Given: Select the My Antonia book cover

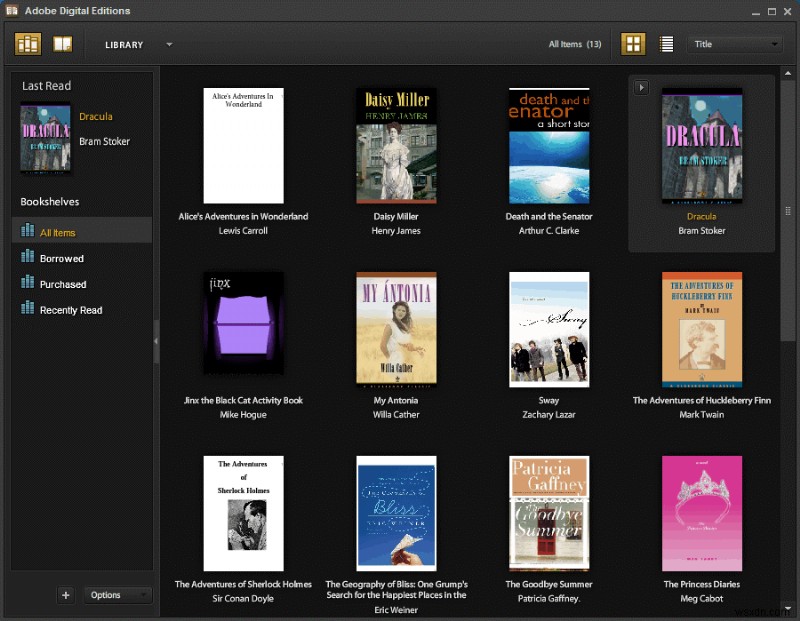Looking at the screenshot, I should [396, 329].
